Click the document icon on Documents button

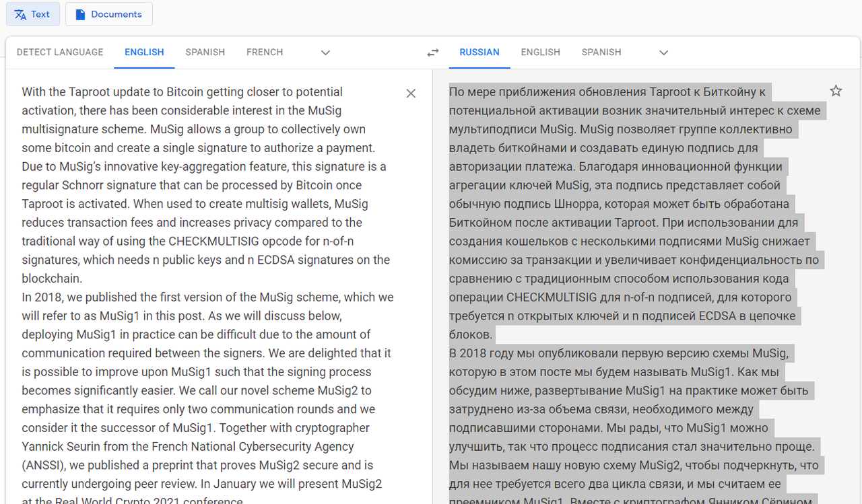(81, 14)
